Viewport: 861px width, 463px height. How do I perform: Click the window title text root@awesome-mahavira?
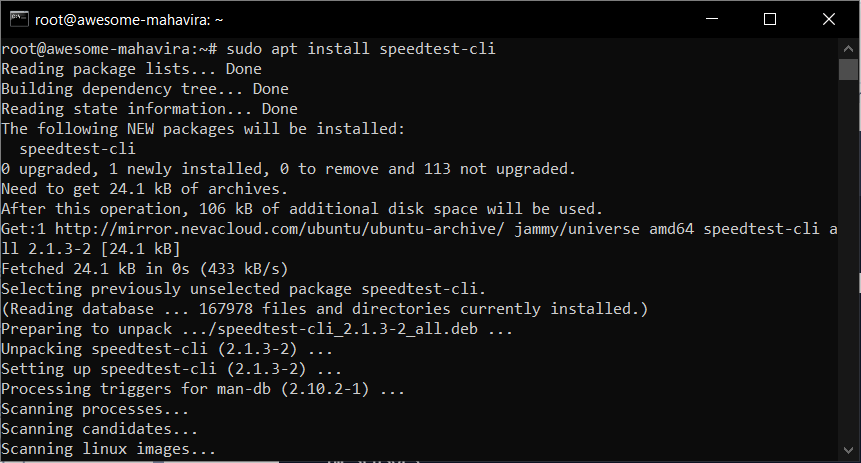click(129, 20)
